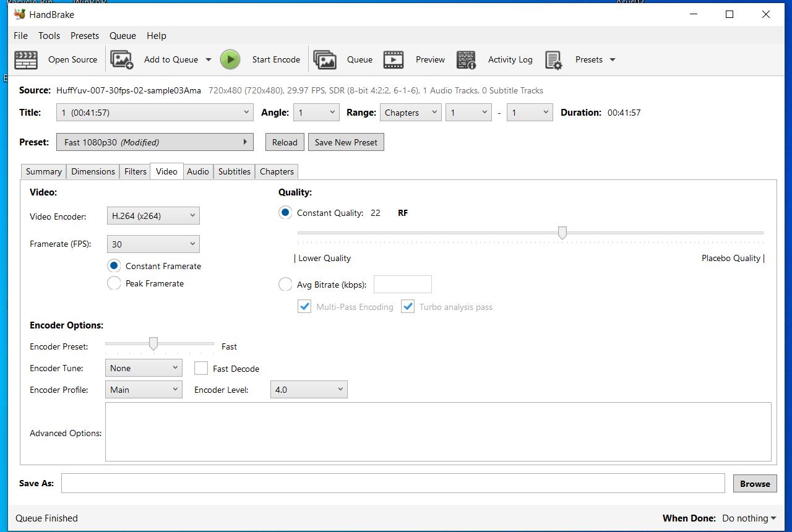Screen dimensions: 792x532
Task: Click the Start Encode label
Action: [x=276, y=60]
